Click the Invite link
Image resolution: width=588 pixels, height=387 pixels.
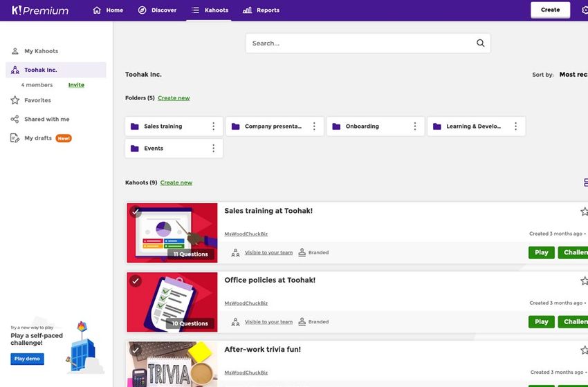[76, 85]
